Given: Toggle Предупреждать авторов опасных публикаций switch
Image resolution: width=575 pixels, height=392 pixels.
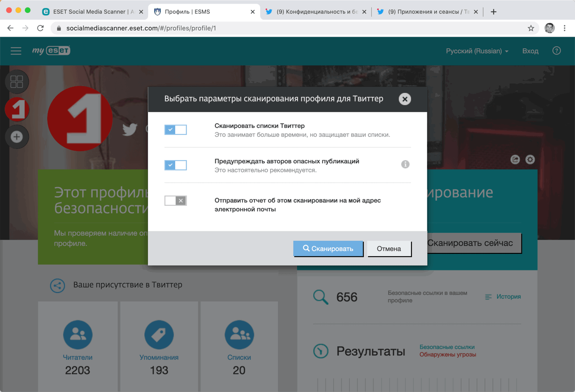Looking at the screenshot, I should tap(176, 165).
